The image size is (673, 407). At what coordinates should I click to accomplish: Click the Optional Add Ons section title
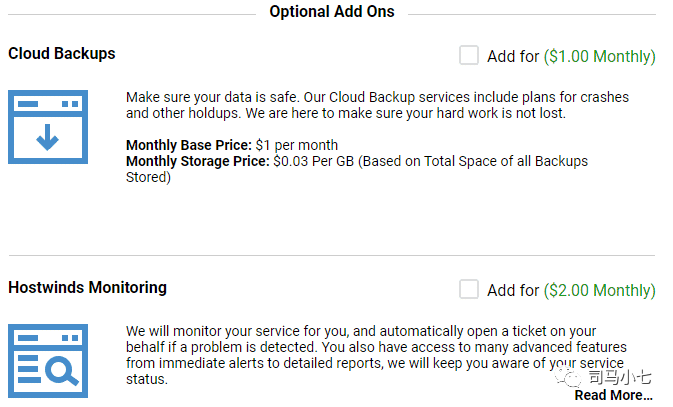pyautogui.click(x=332, y=12)
